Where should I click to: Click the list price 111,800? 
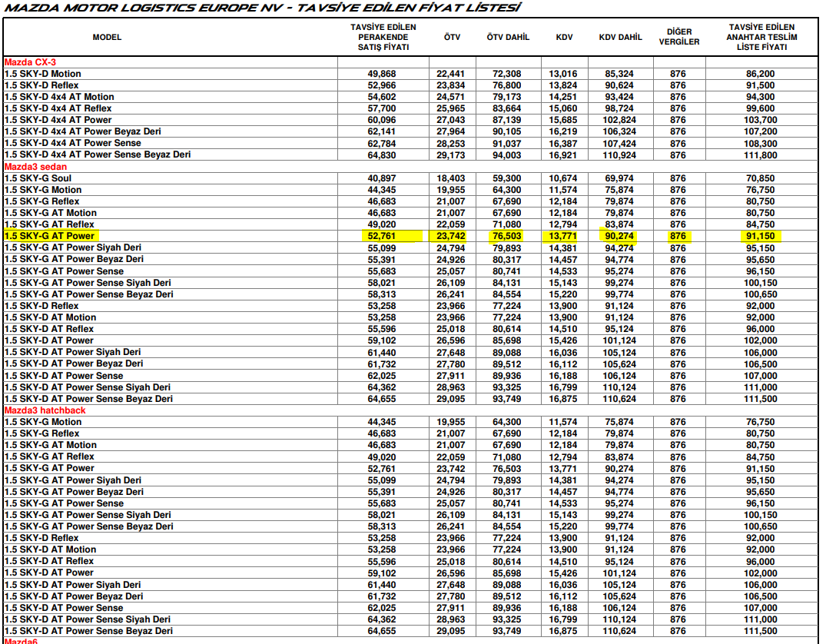(x=760, y=155)
